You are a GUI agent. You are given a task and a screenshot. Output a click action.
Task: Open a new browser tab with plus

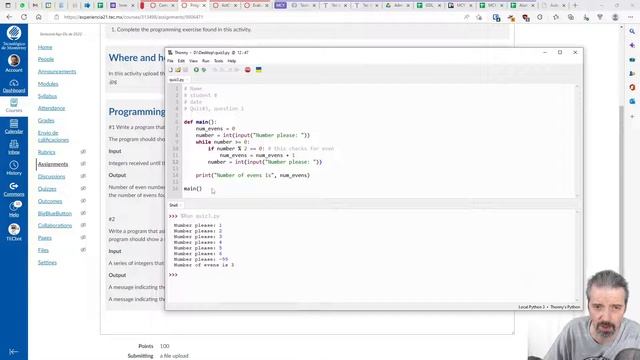(x=575, y=6)
